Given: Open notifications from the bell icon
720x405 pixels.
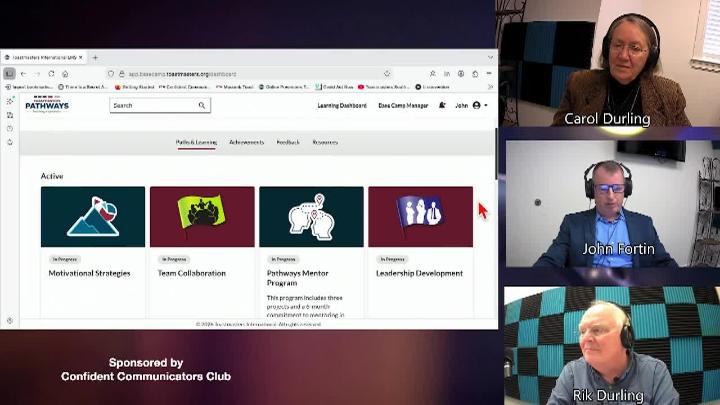Looking at the screenshot, I should [442, 105].
